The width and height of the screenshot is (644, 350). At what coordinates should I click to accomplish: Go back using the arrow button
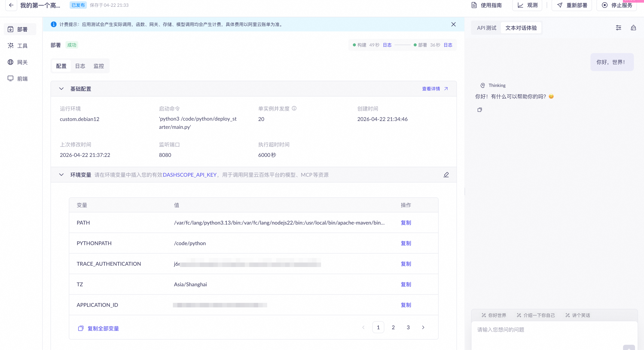[11, 5]
